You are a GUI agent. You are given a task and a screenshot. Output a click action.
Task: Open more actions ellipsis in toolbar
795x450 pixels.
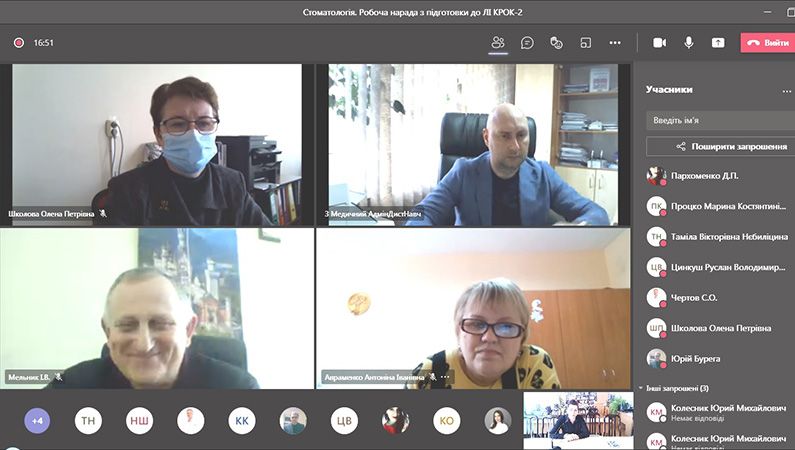(x=615, y=43)
